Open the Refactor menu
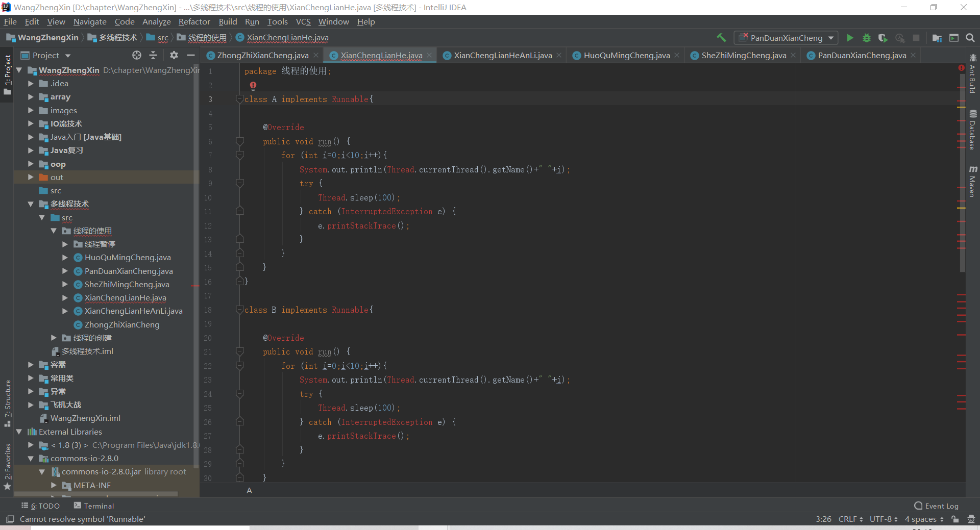 click(x=194, y=22)
